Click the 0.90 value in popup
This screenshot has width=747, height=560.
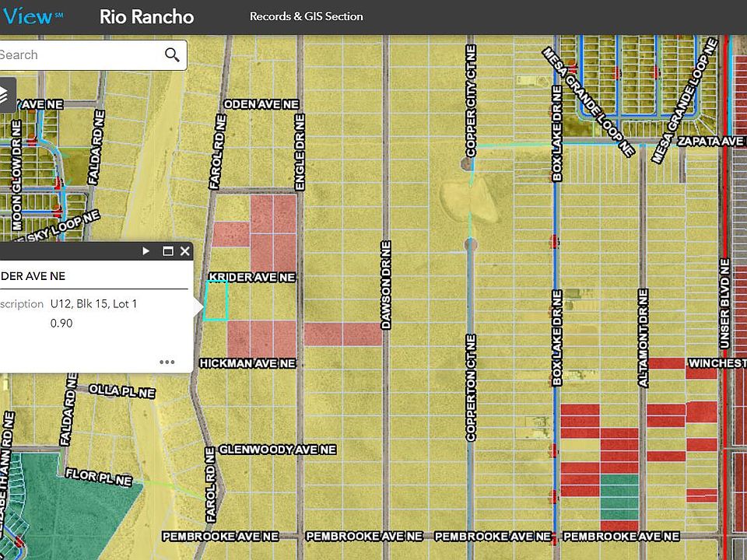61,323
